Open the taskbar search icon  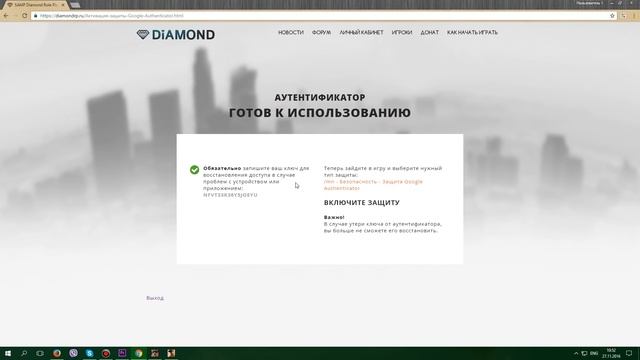click(24, 353)
